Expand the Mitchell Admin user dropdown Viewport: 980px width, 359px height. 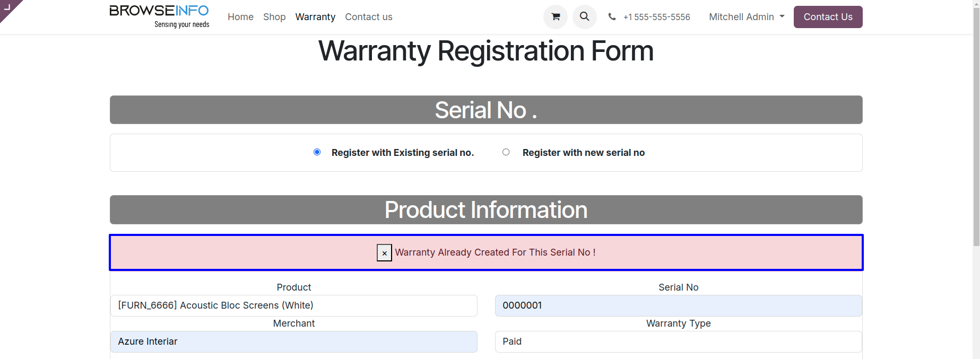(x=746, y=17)
